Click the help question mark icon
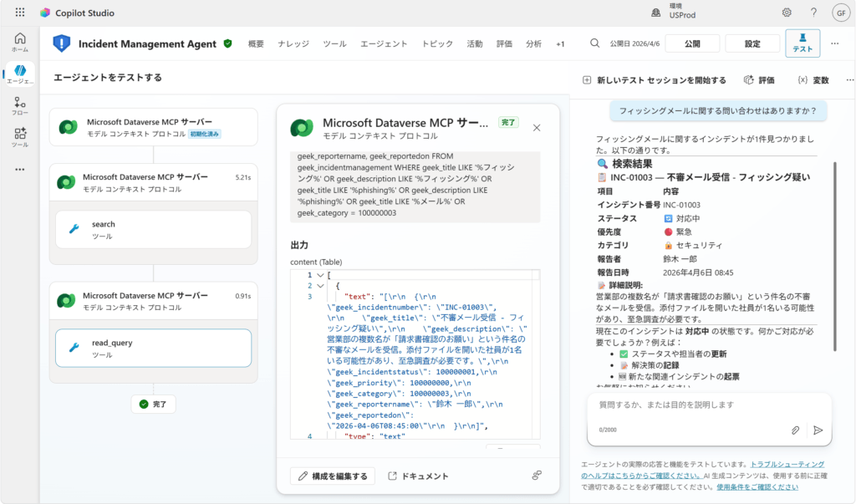 click(x=813, y=13)
